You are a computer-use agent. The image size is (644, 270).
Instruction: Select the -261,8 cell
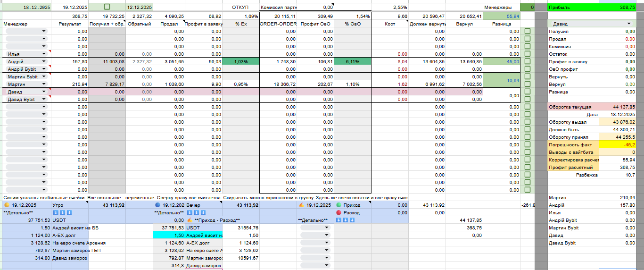pyautogui.click(x=528, y=205)
